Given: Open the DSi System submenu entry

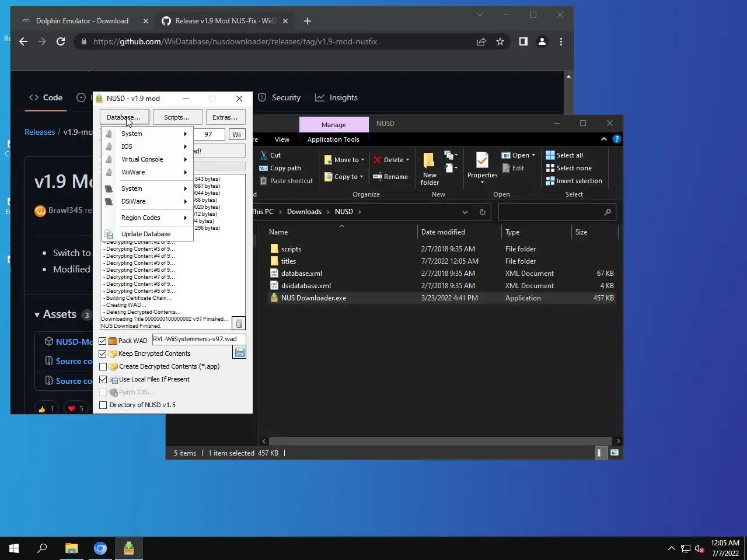Looking at the screenshot, I should (146, 188).
